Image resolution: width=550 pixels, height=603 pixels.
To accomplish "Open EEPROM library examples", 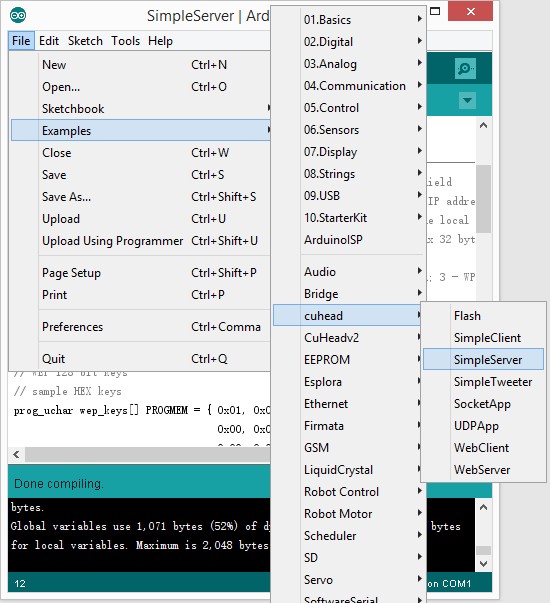I will (x=348, y=360).
